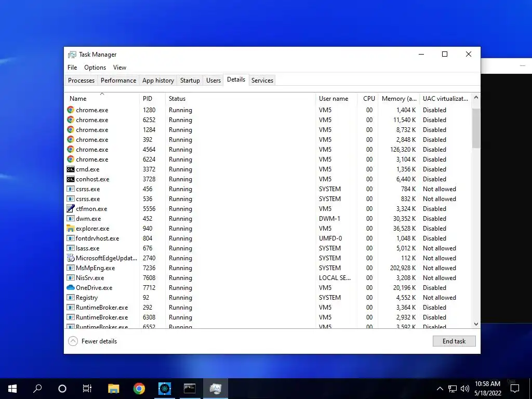Sort by the Name column header
532x399 pixels.
pos(102,98)
